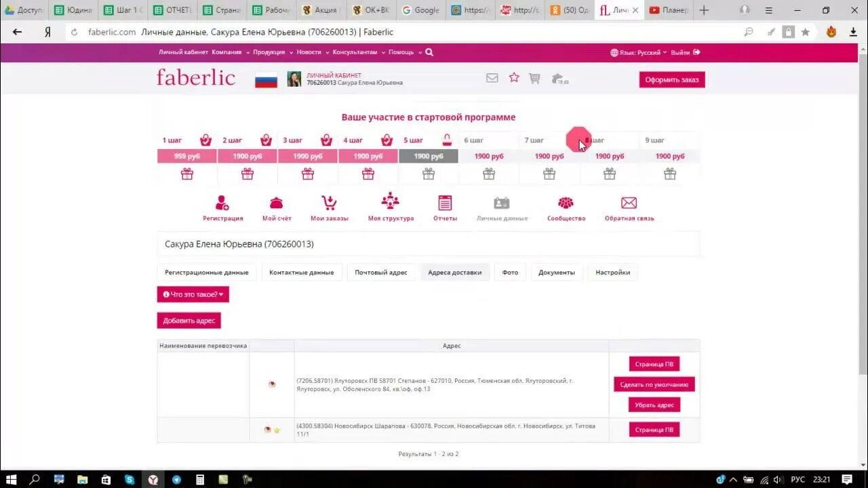Click the РУС keyboard language indicator
This screenshot has height=488, width=868.
point(798,479)
